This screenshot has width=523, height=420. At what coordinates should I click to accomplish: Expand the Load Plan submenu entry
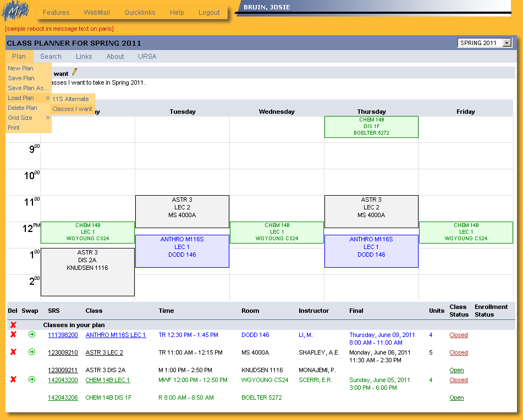[x=29, y=98]
